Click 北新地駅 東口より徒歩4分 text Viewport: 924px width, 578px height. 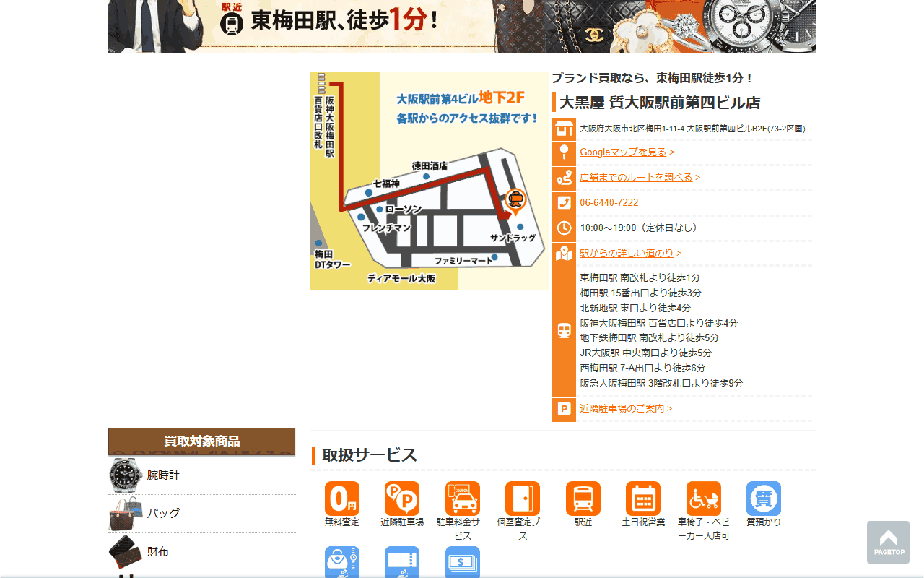635,309
